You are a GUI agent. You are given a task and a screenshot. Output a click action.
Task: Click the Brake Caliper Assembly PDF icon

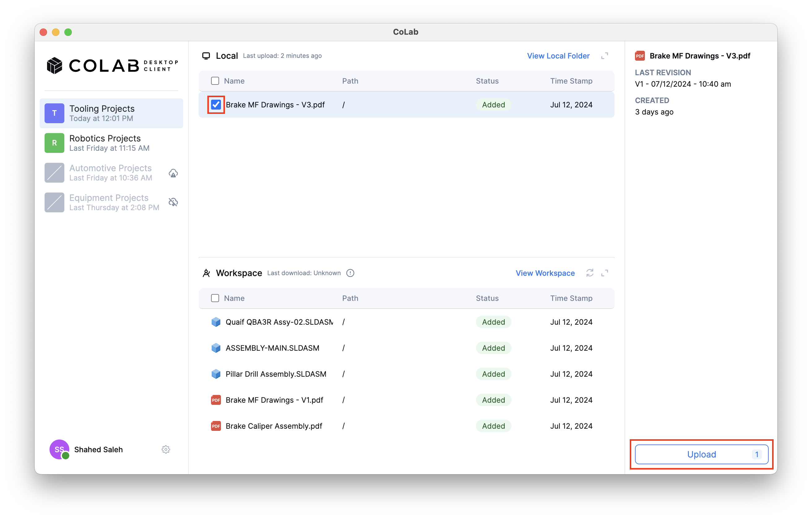[x=216, y=426]
